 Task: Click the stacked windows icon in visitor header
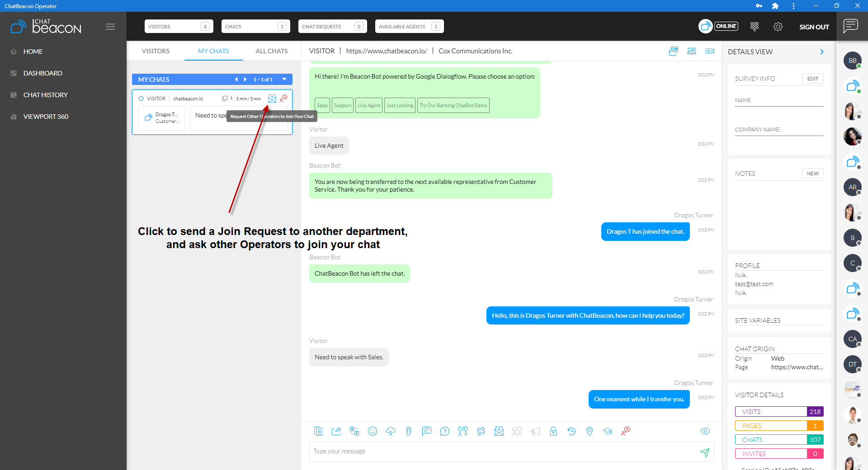674,51
